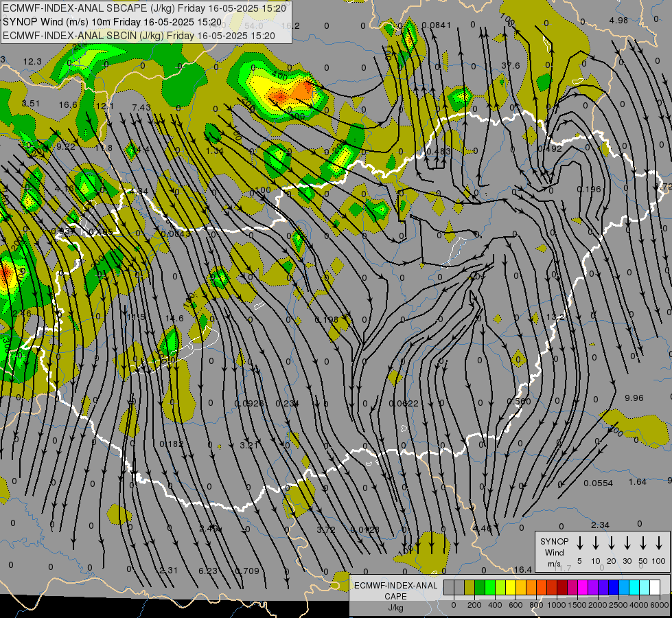Image resolution: width=672 pixels, height=618 pixels.
Task: Pick the dark blue swatch in CAPE scale
Action: point(614,588)
